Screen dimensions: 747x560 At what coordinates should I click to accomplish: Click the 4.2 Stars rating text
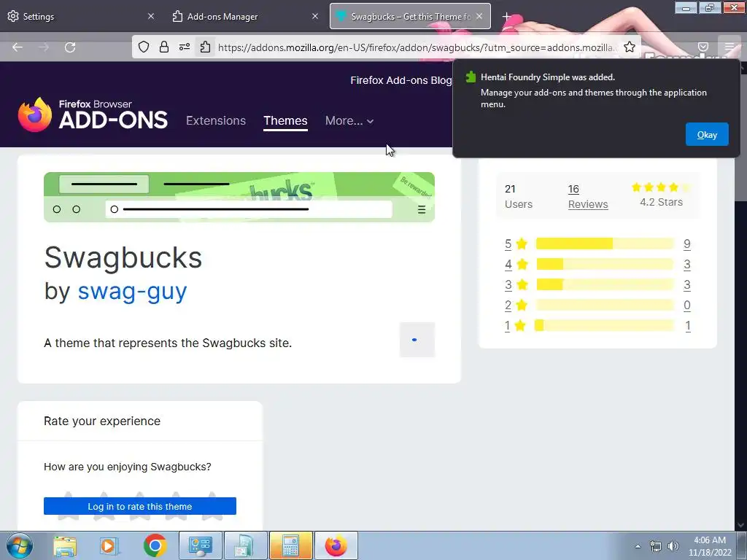(x=661, y=203)
